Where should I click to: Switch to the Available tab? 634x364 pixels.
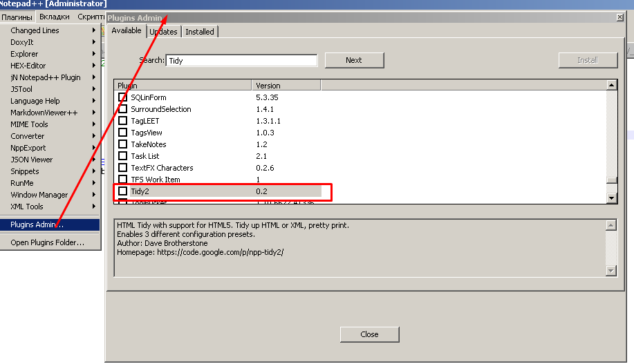pyautogui.click(x=127, y=30)
